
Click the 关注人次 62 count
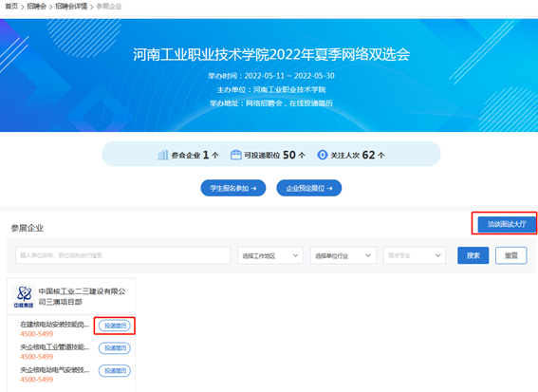click(x=358, y=155)
